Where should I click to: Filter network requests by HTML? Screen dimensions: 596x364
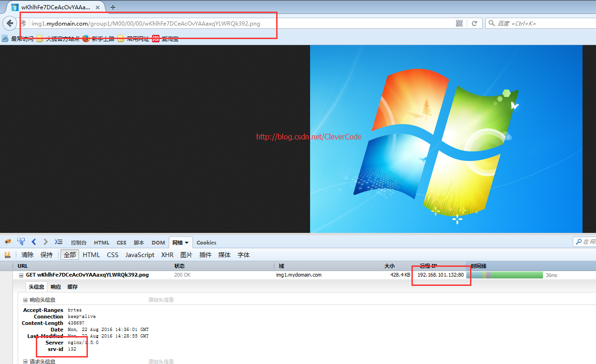click(92, 255)
